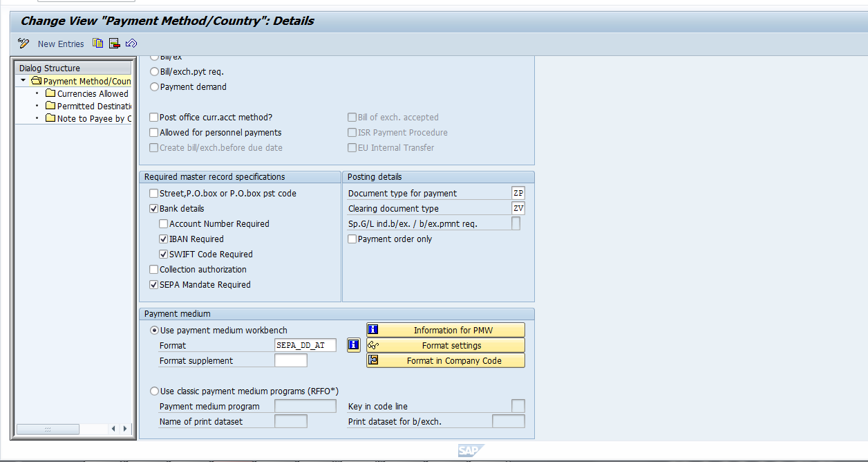Click the Format settings button
868x462 pixels.
(x=446, y=345)
